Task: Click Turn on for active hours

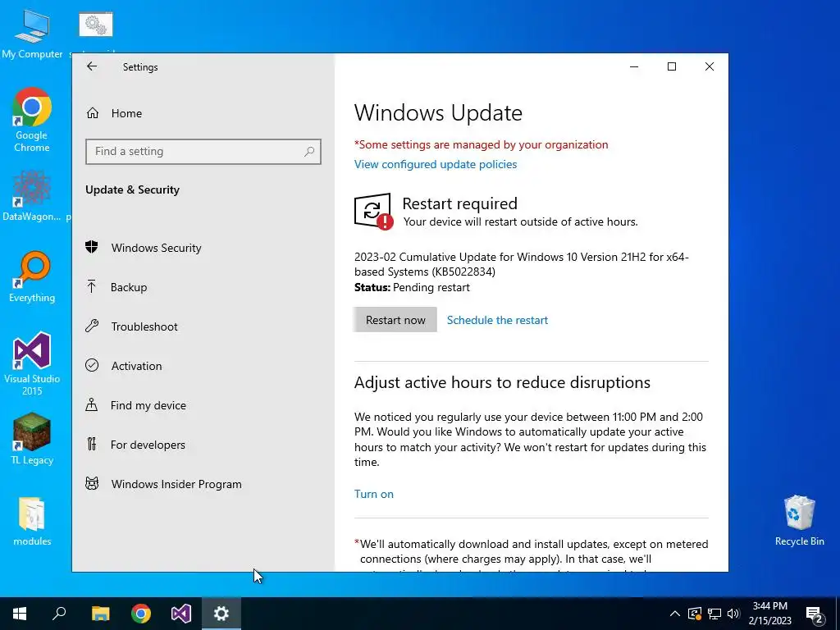Action: 374,494
